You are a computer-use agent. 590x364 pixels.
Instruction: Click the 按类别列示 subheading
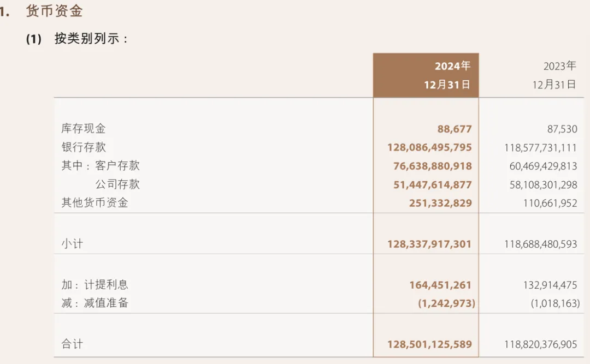tap(91, 39)
